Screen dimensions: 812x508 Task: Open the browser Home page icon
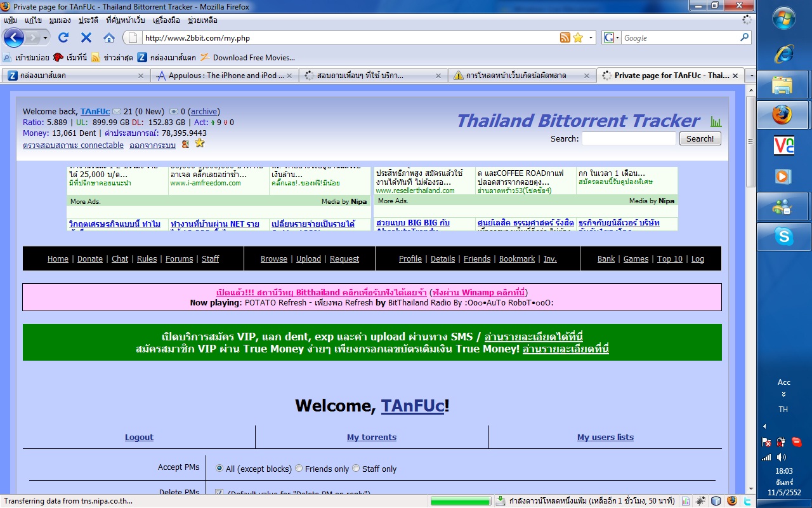pyautogui.click(x=109, y=37)
